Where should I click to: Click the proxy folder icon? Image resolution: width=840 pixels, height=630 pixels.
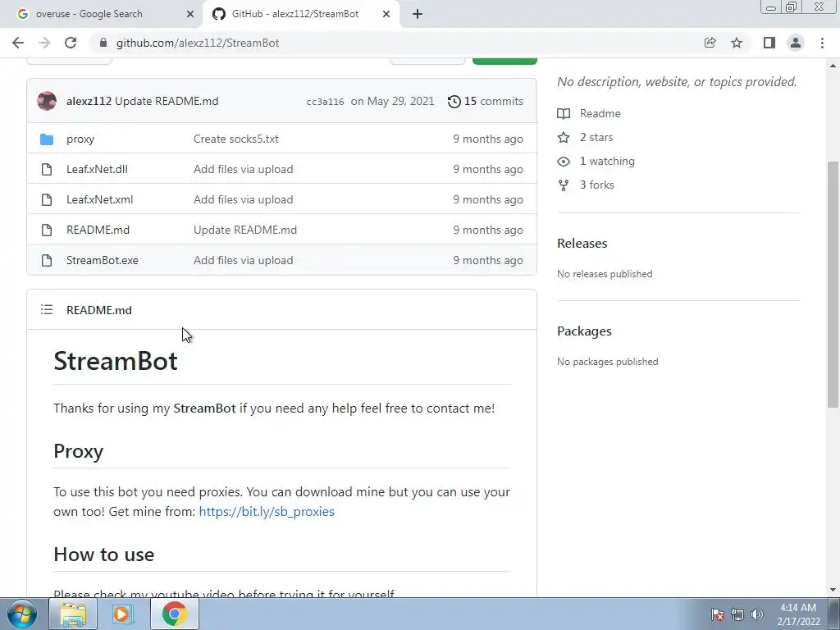coord(47,139)
